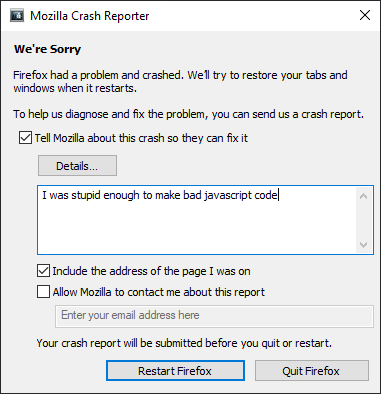Click the Restart Firefox button

[x=175, y=370]
